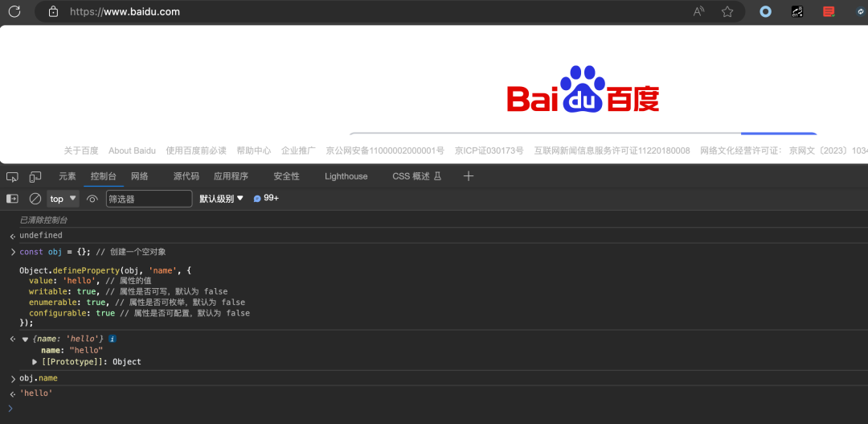The height and width of the screenshot is (424, 868).
Task: Open the top context dropdown
Action: [63, 199]
